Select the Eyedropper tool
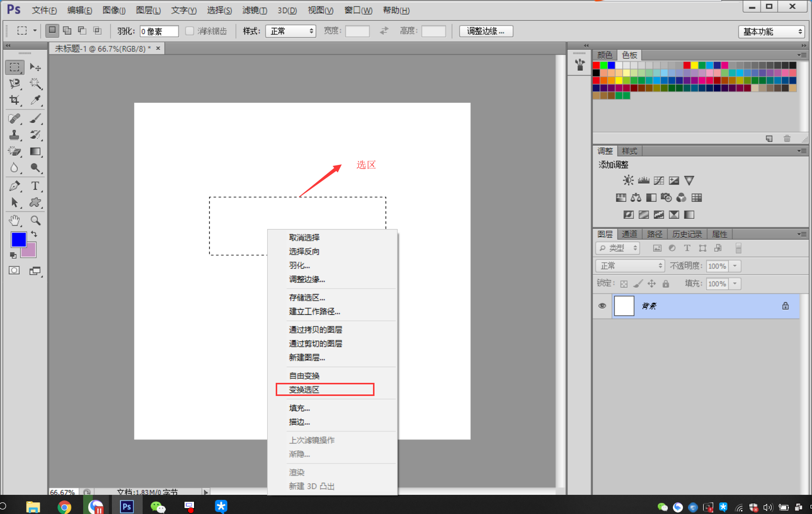812x514 pixels. 35,100
